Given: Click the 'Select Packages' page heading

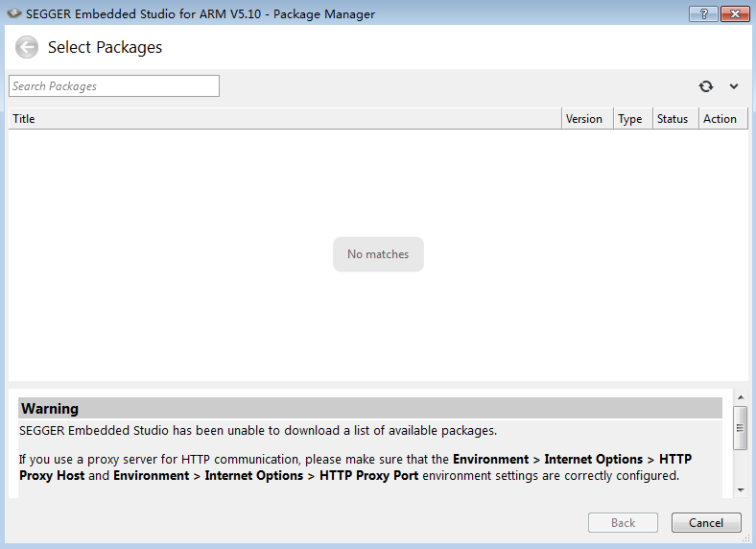Looking at the screenshot, I should pos(105,47).
